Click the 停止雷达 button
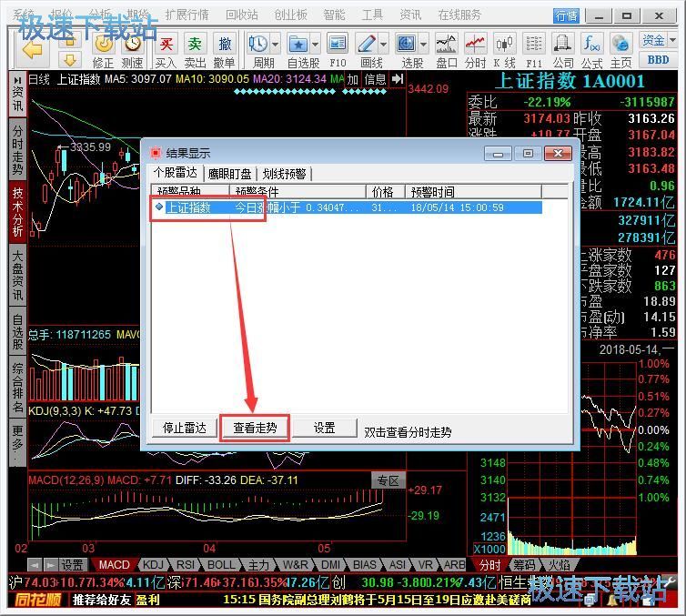Viewport: 686px width, 616px height. tap(184, 428)
